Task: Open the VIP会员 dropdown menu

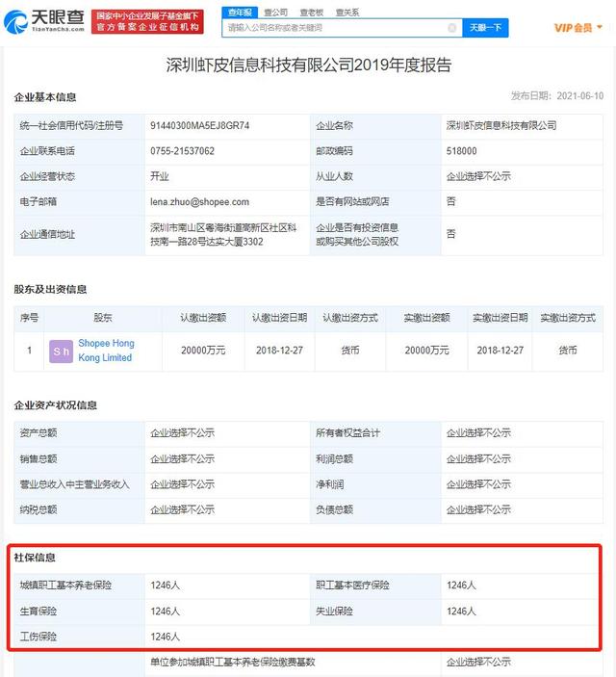Action: pos(577,28)
